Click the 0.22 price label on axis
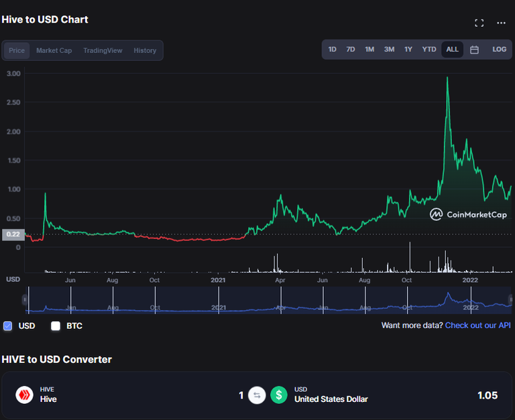 pos(13,234)
